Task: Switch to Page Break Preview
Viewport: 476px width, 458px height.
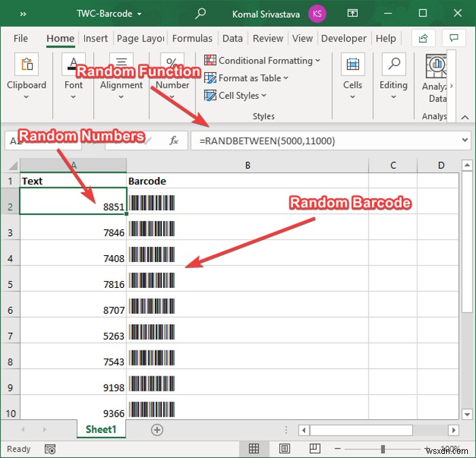Action: [x=314, y=448]
